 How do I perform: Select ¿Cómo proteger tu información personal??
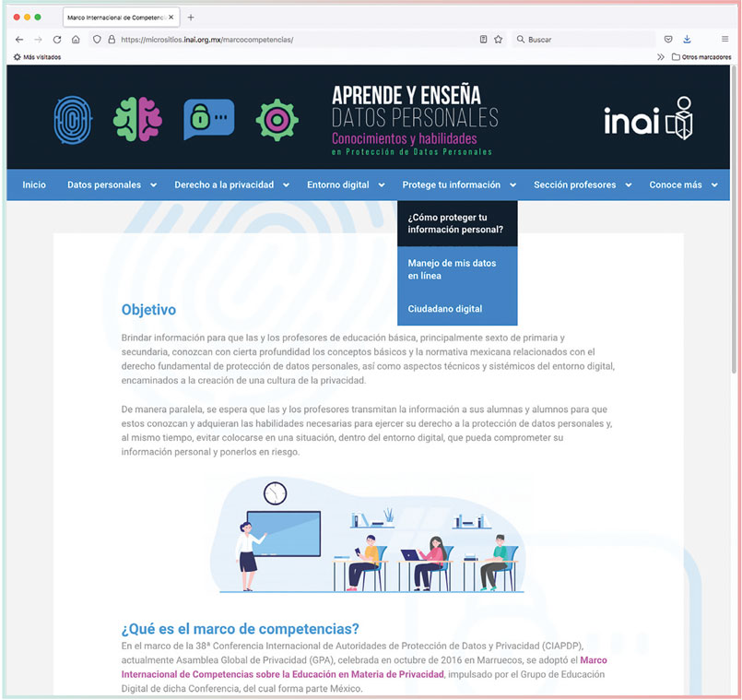(455, 223)
